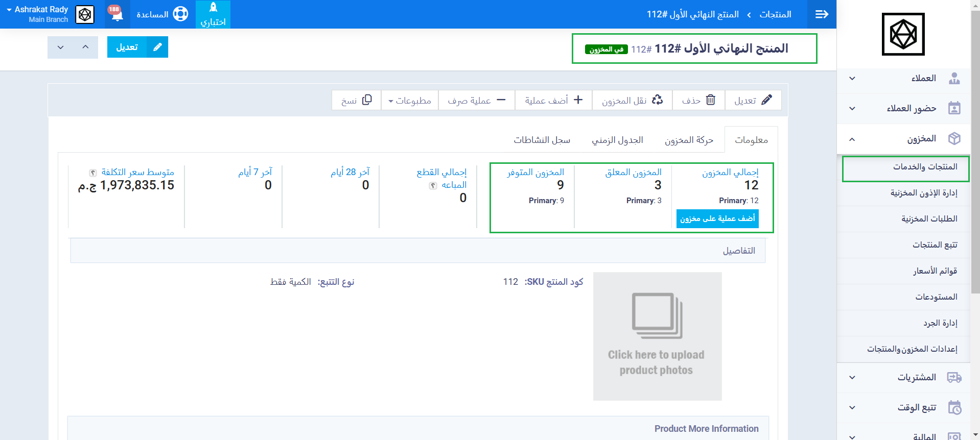
Task: Open the help lifebuoy icon
Action: (180, 14)
